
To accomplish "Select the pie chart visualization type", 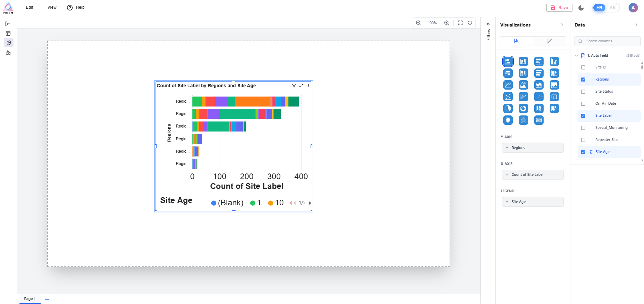I will (x=508, y=108).
